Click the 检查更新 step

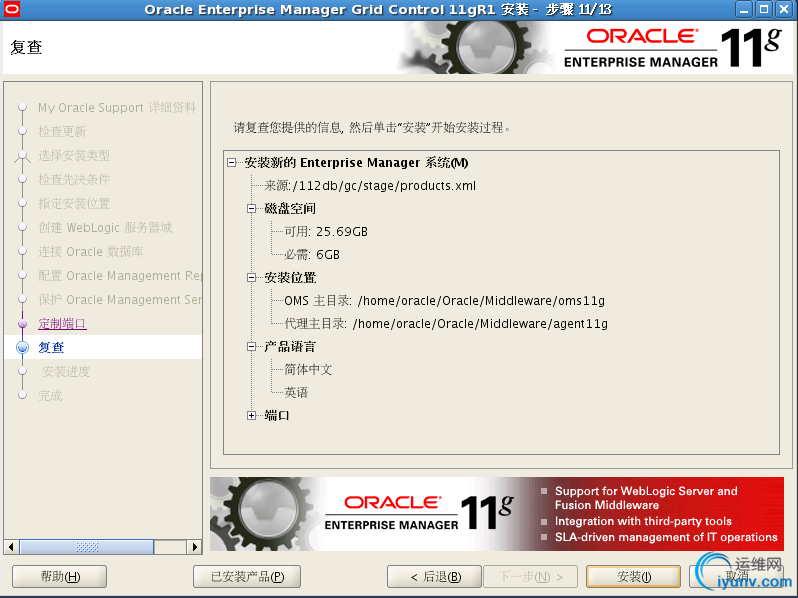(x=62, y=132)
